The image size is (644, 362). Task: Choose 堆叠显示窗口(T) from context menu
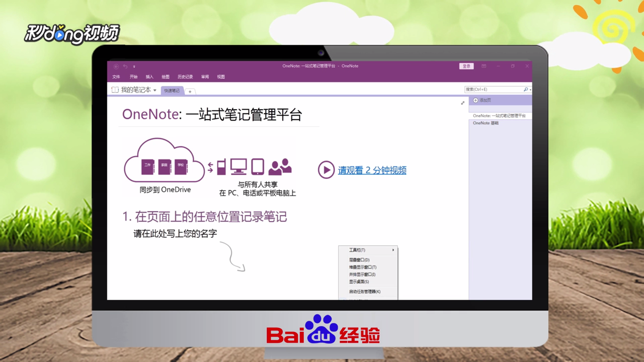coord(368,267)
